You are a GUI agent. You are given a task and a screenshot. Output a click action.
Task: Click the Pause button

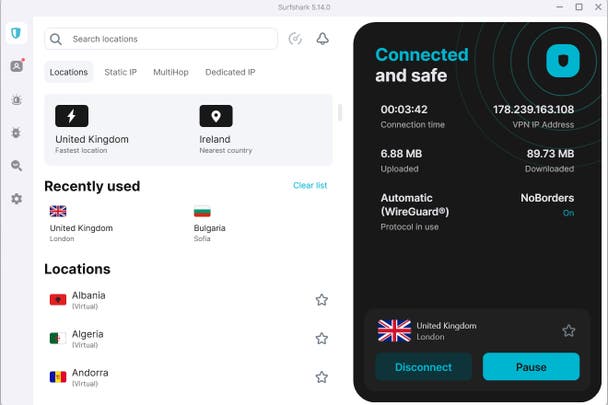point(531,367)
